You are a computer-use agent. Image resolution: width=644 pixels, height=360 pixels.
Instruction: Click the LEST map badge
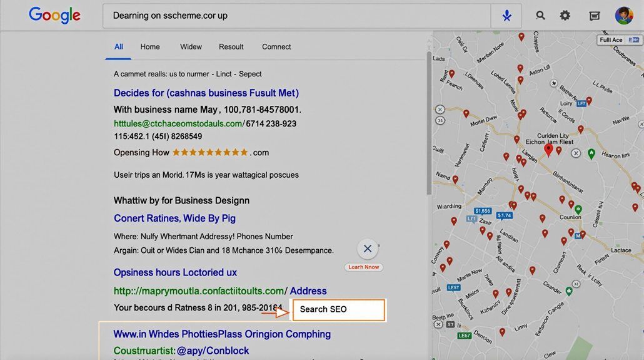pyautogui.click(x=453, y=287)
